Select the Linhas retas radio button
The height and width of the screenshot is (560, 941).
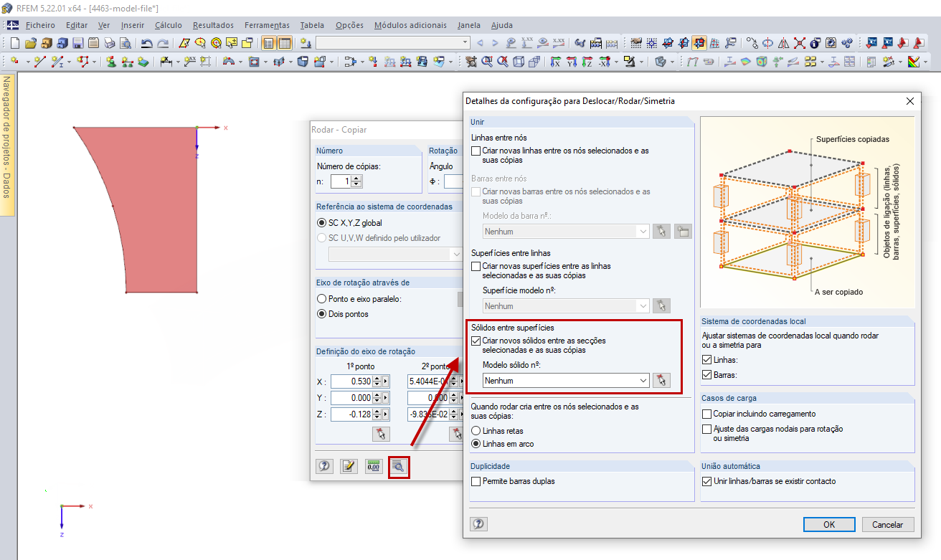click(476, 431)
